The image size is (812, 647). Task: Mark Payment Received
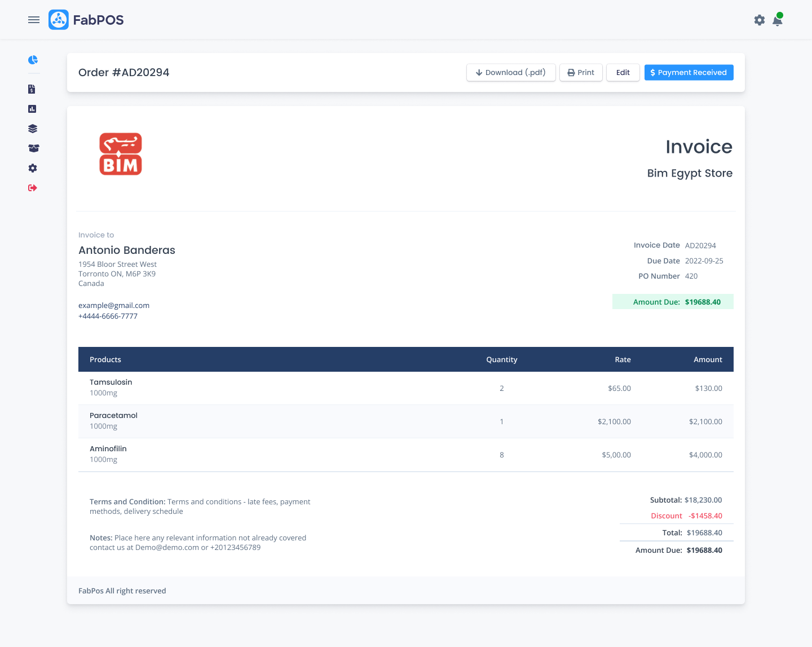point(689,72)
